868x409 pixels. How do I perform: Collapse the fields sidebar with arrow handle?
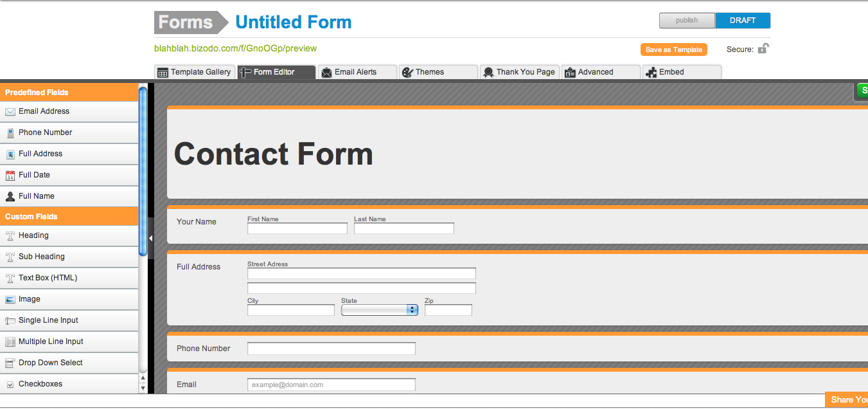(150, 238)
